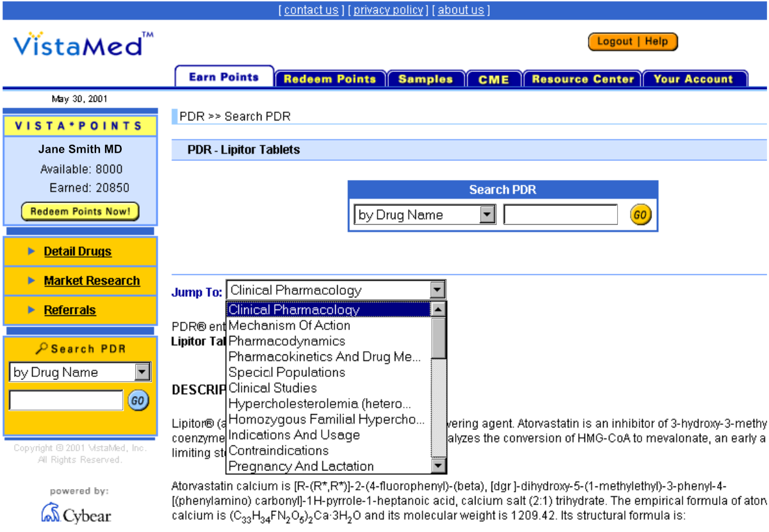Click the Earned: 20850 points text
Image resolution: width=769 pixels, height=532 pixels.
[89, 188]
